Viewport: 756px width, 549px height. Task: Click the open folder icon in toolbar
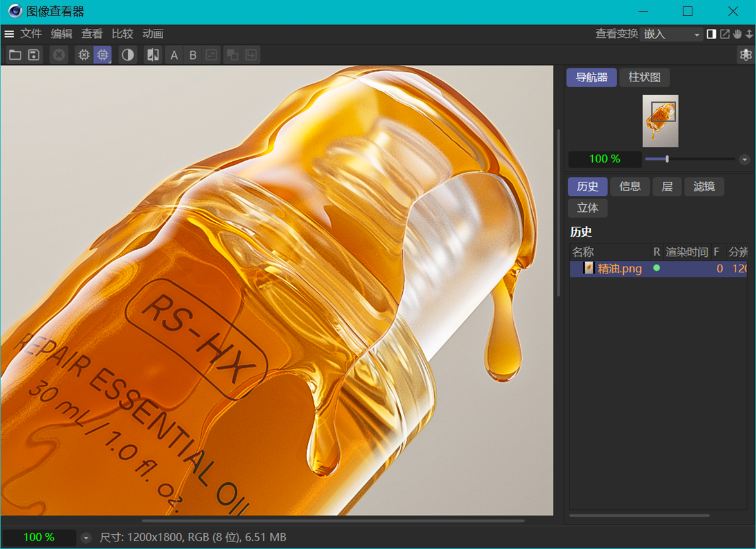pos(15,55)
